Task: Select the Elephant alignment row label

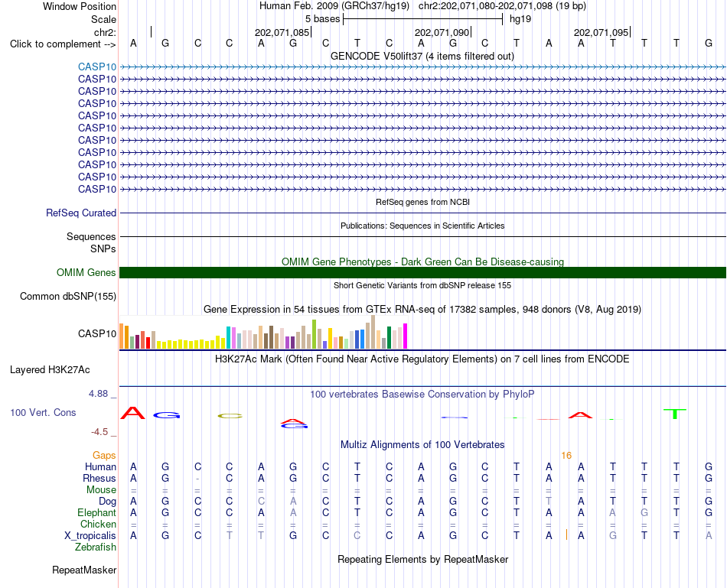Action: coord(97,512)
